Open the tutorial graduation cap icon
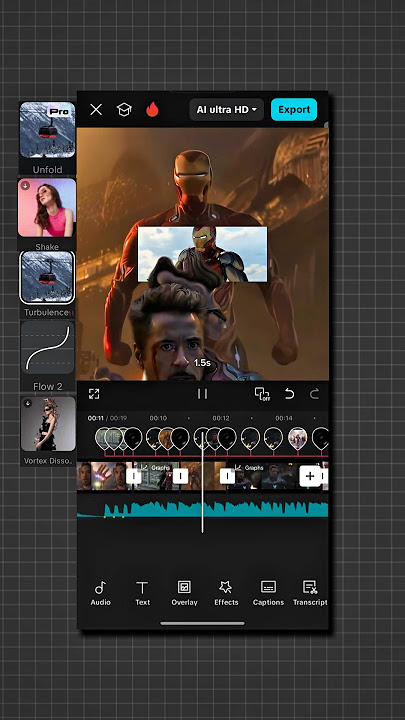The width and height of the screenshot is (405, 720). tap(124, 110)
